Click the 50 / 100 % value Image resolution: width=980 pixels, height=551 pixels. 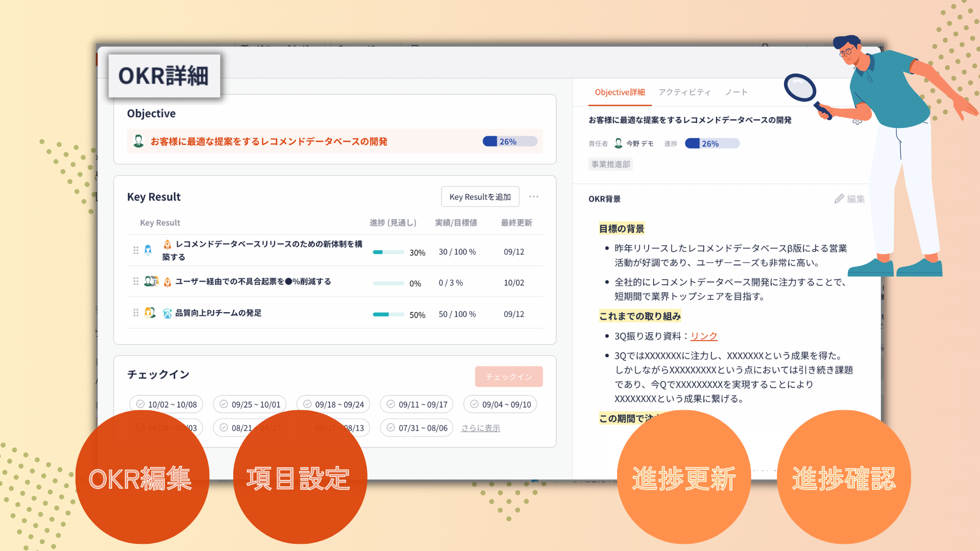click(x=457, y=314)
